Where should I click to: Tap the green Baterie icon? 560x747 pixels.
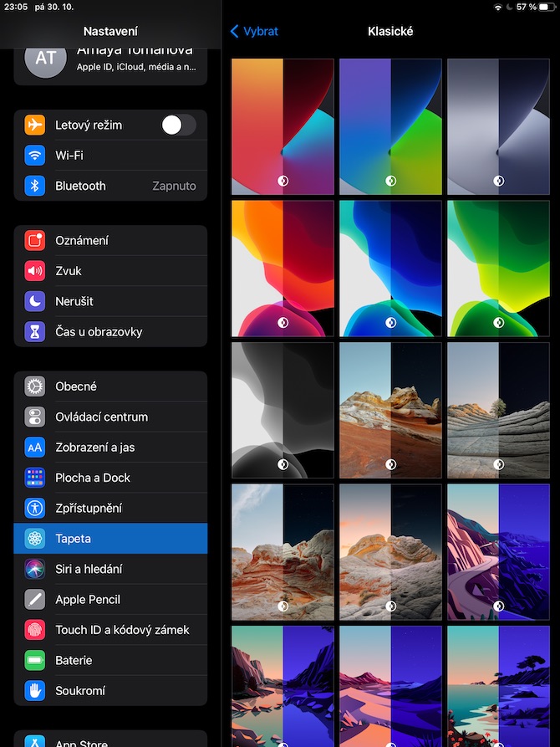(x=35, y=660)
